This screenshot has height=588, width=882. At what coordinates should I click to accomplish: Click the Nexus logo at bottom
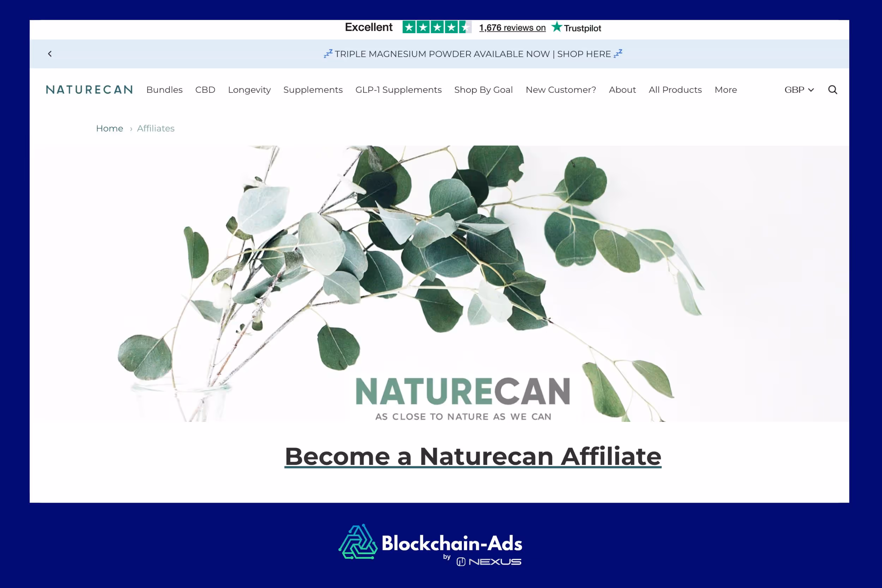[489, 562]
